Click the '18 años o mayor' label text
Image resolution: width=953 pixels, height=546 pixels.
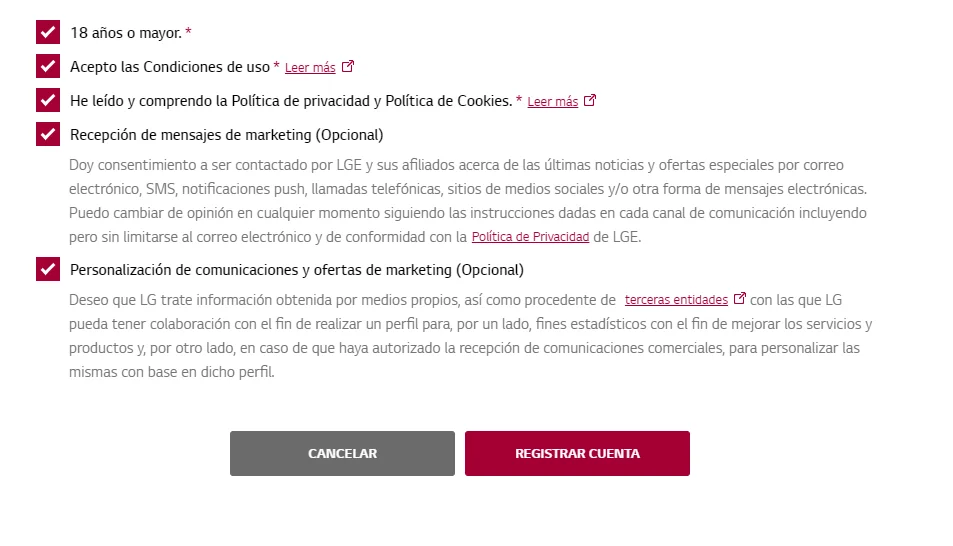tap(126, 33)
